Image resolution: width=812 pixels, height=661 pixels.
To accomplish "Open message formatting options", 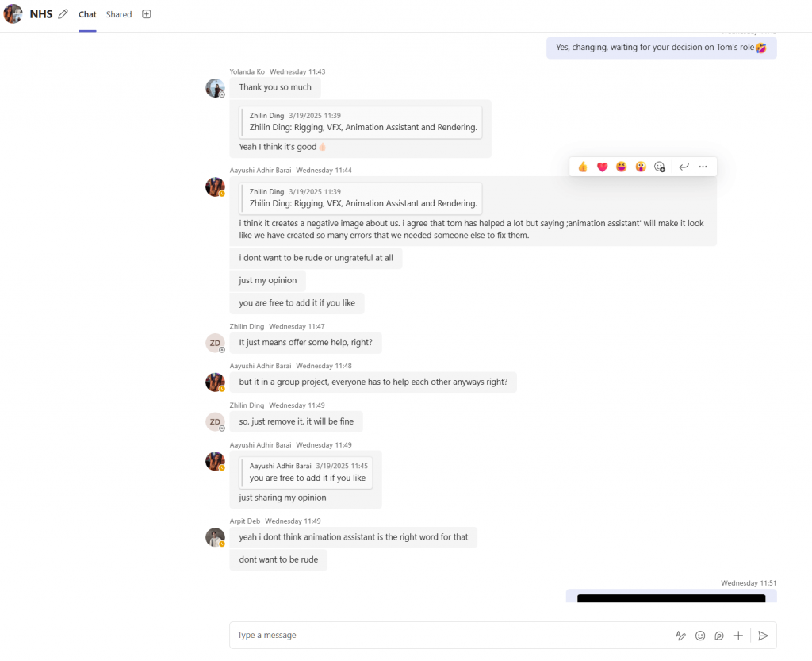I will [680, 636].
